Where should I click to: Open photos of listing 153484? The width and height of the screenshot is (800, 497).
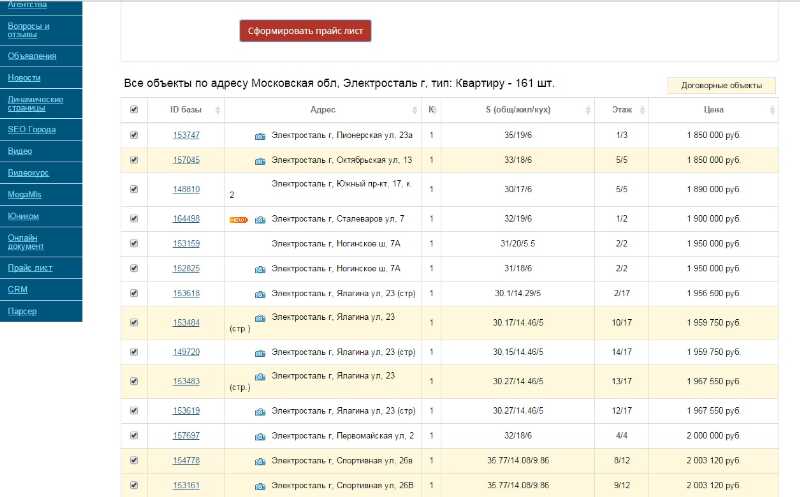[x=260, y=318]
